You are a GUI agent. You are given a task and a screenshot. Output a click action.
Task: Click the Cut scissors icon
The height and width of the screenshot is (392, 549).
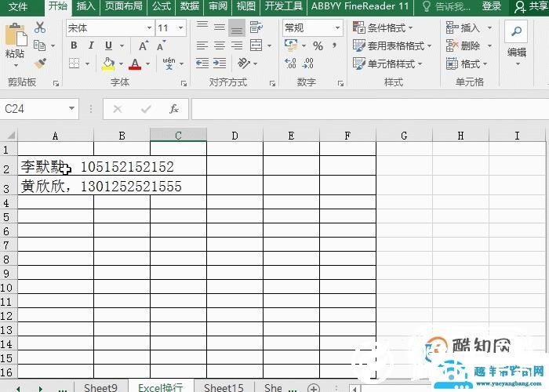(40, 27)
